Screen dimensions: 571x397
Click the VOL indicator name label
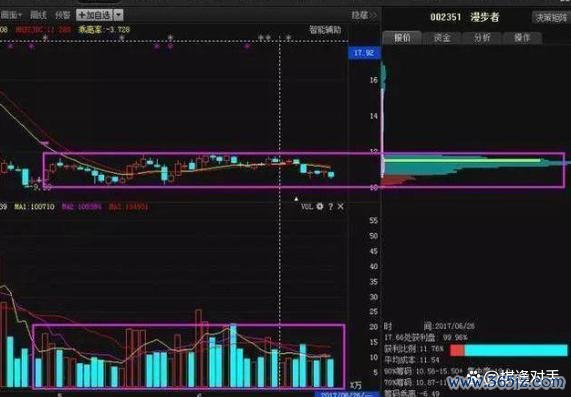tap(307, 207)
